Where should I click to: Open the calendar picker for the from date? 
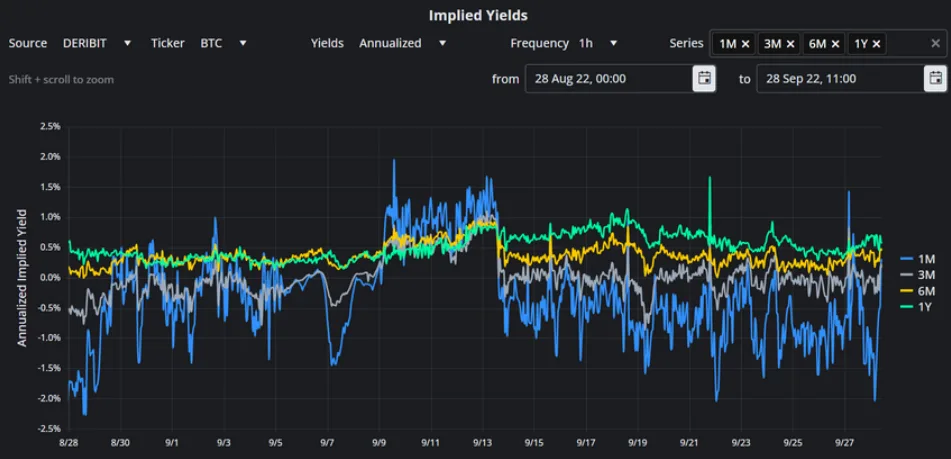pos(704,78)
